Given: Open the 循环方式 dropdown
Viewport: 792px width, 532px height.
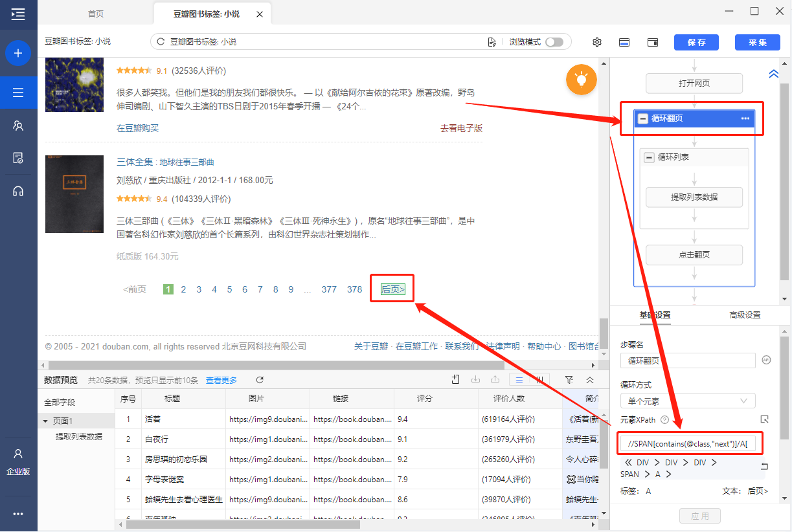Looking at the screenshot, I should tap(688, 401).
